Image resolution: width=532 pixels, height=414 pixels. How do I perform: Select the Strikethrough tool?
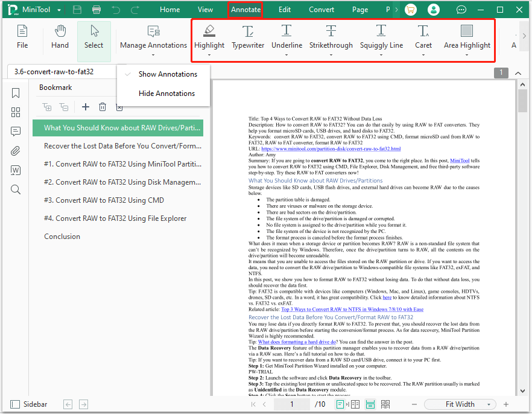(331, 36)
